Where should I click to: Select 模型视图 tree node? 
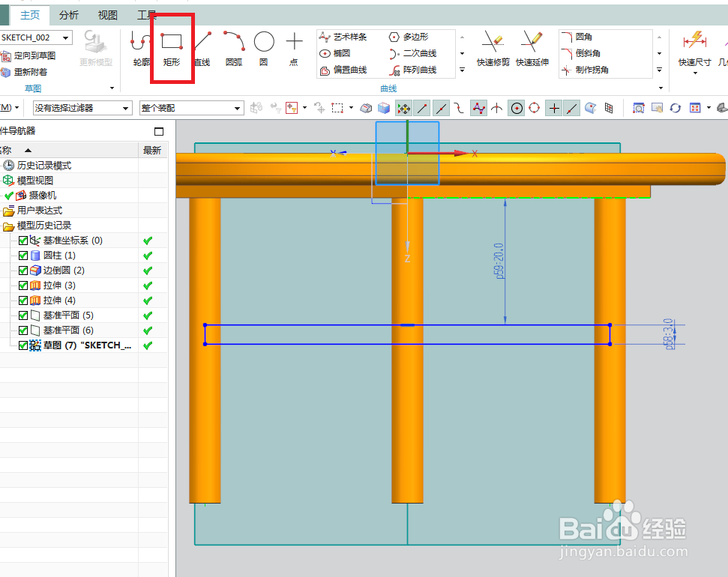34,181
